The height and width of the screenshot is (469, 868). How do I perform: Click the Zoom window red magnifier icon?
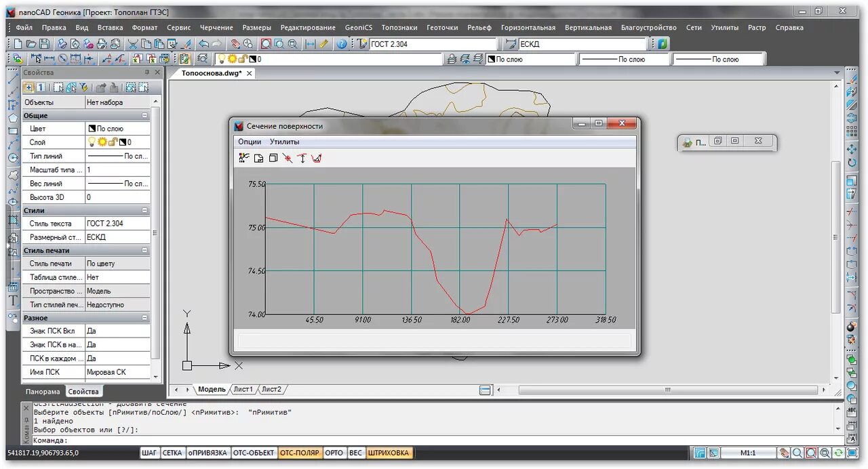point(266,44)
